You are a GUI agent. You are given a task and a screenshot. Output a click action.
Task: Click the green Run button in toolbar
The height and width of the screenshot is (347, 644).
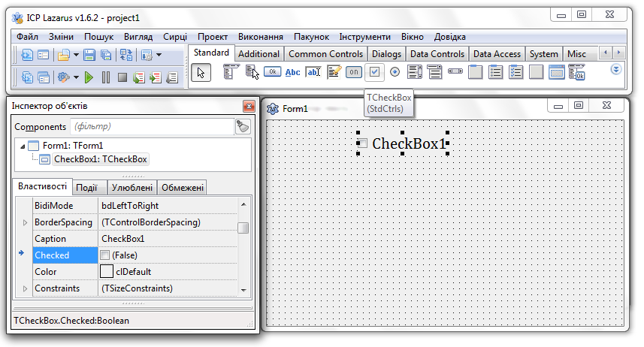point(89,77)
